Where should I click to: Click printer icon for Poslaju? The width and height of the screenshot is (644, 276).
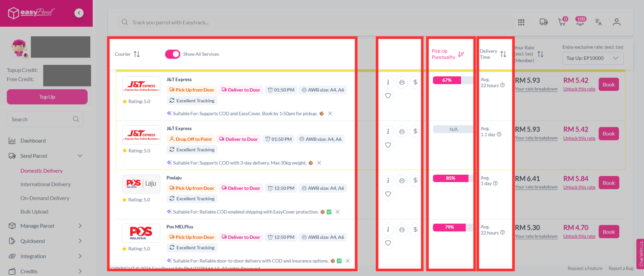click(402, 180)
